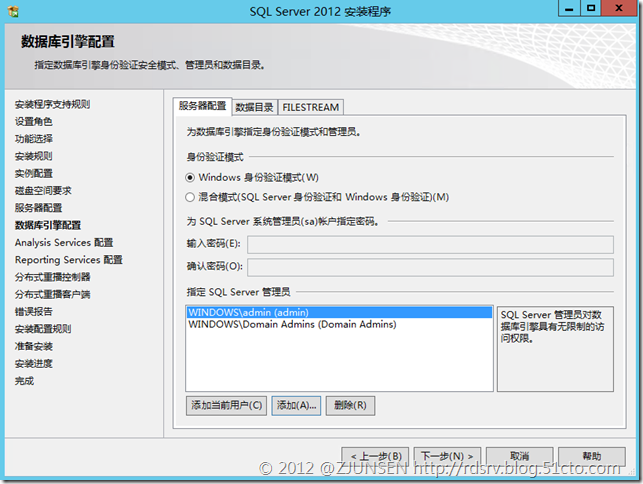
Task: Click 功能选择 step in sidebar
Action: 34,139
